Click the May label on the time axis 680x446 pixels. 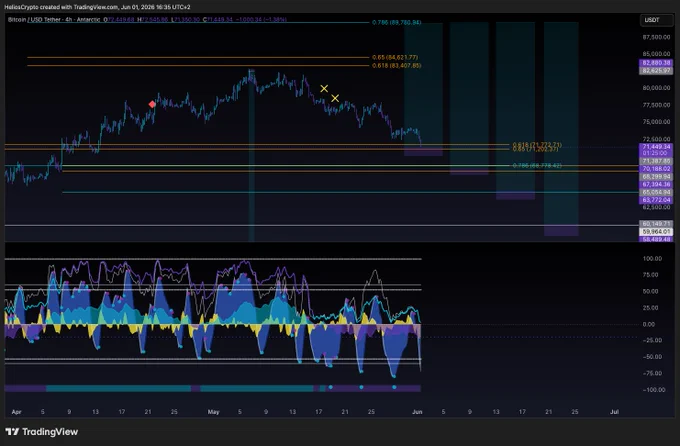[x=213, y=412]
